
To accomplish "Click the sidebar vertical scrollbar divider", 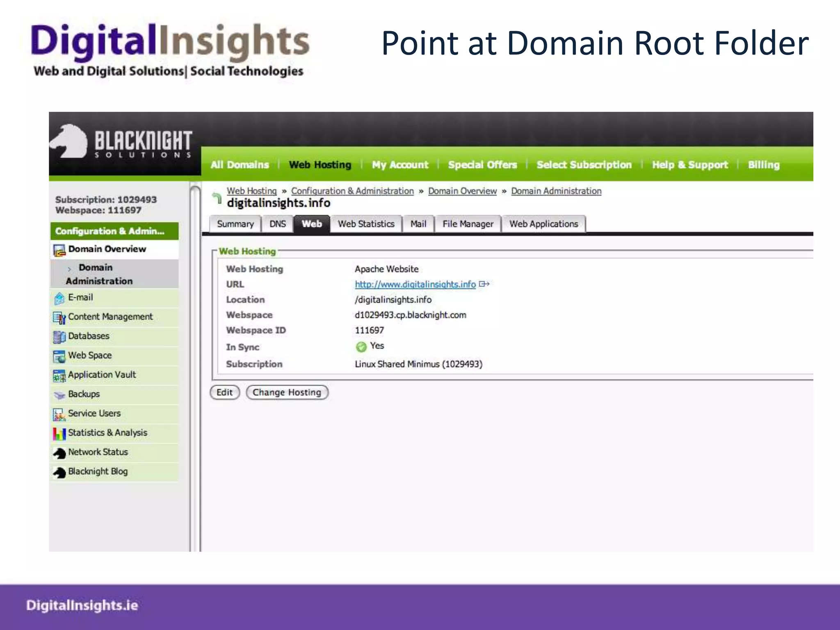I will (x=195, y=369).
